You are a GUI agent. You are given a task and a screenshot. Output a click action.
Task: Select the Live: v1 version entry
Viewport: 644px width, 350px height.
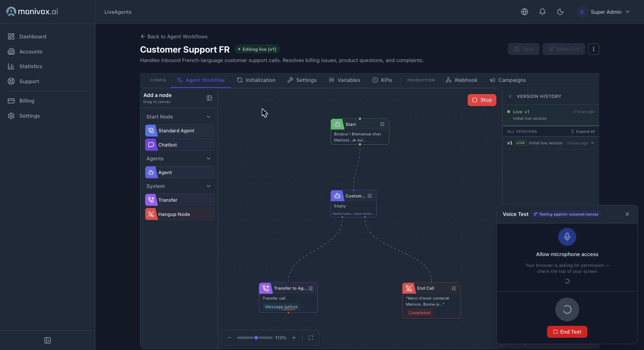(x=551, y=115)
